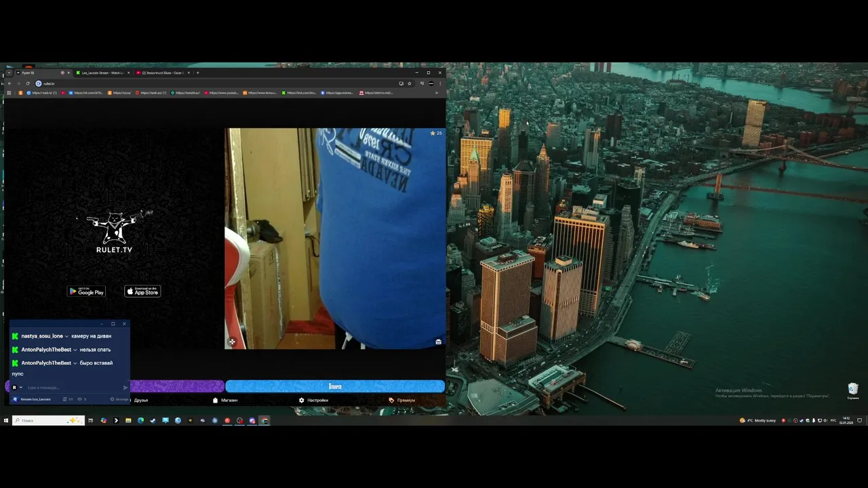
Task: Click the Stream Leo_Lacoste label in chat
Action: (35, 399)
